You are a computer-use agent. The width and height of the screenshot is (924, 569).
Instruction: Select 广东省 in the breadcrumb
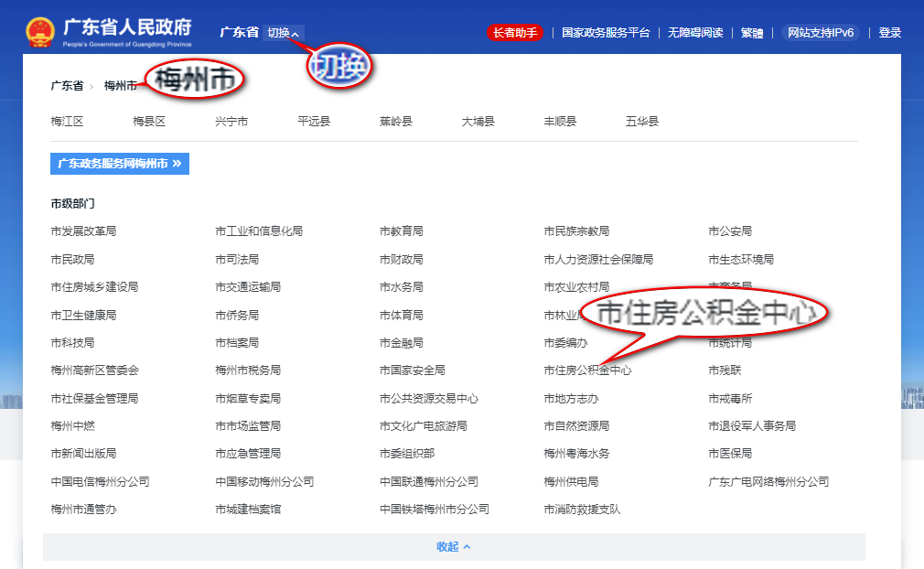pos(67,86)
